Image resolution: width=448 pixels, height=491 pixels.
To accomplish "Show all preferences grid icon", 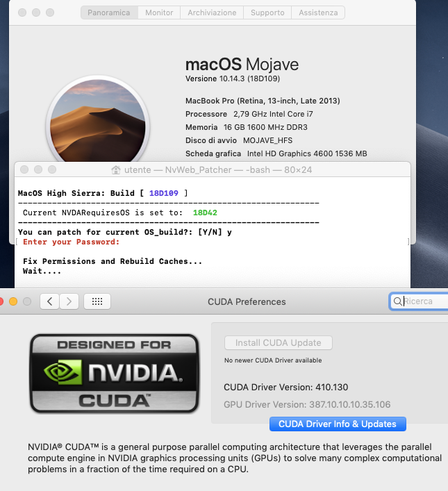I will (97, 301).
